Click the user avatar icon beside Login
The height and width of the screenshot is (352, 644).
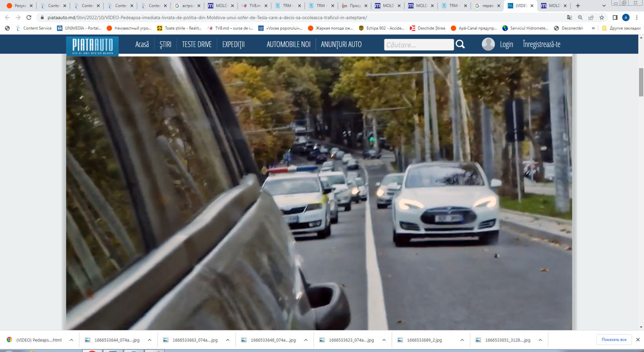[x=488, y=44]
